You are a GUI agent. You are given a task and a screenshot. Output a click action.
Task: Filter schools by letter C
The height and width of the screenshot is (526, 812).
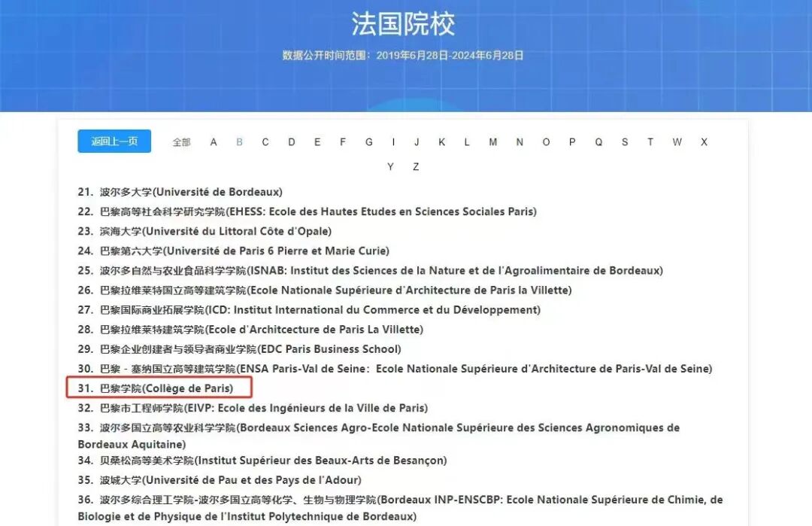coord(265,142)
